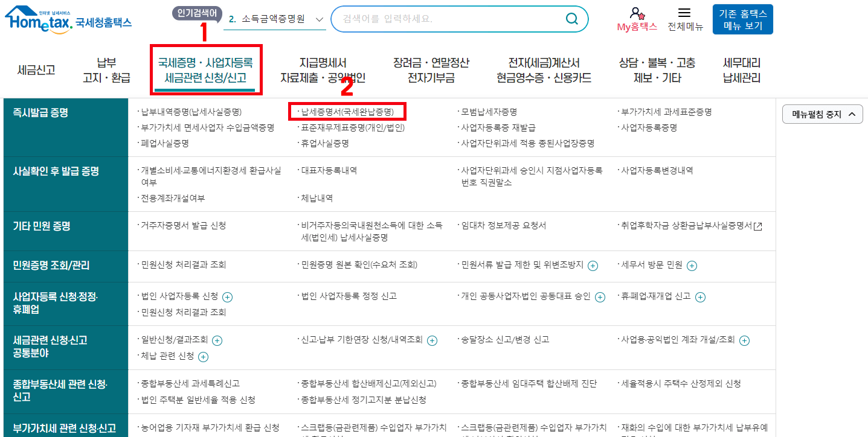The width and height of the screenshot is (868, 437).
Task: Click 농어업용 기자재 부가가치세 환급 신청 link
Action: [210, 427]
